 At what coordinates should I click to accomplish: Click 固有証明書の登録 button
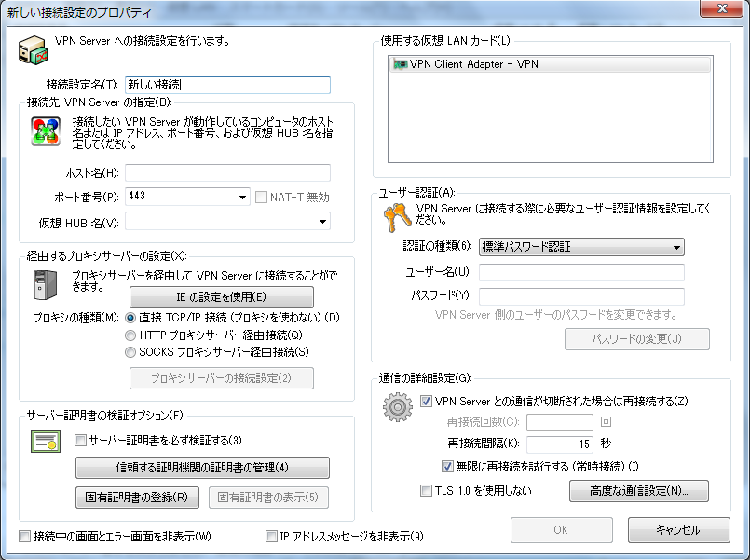pyautogui.click(x=137, y=498)
